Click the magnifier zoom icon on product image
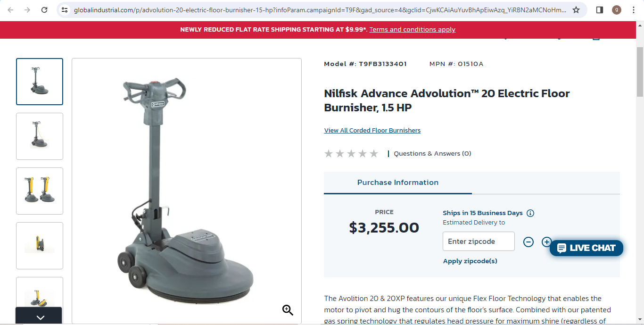Image resolution: width=644 pixels, height=325 pixels. [x=288, y=310]
